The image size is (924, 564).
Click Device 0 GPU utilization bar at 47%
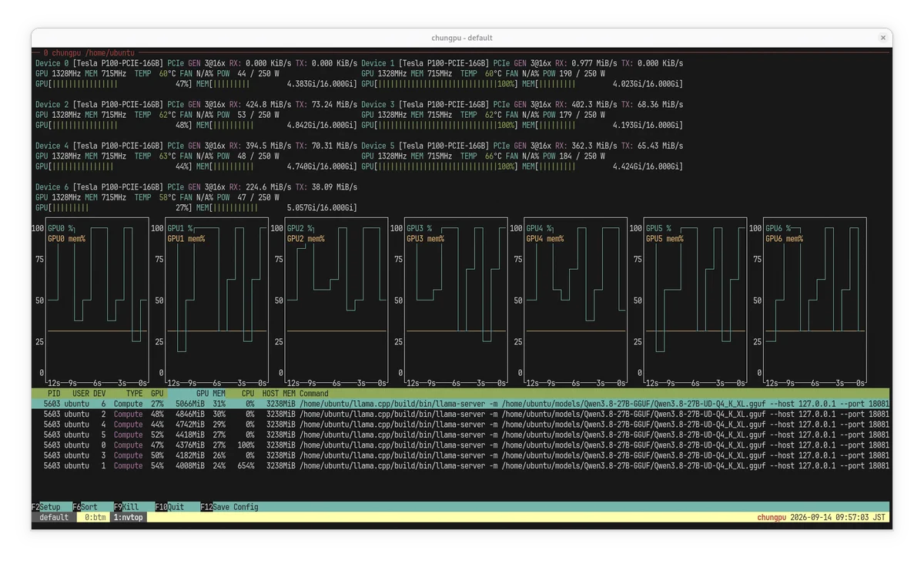(114, 84)
